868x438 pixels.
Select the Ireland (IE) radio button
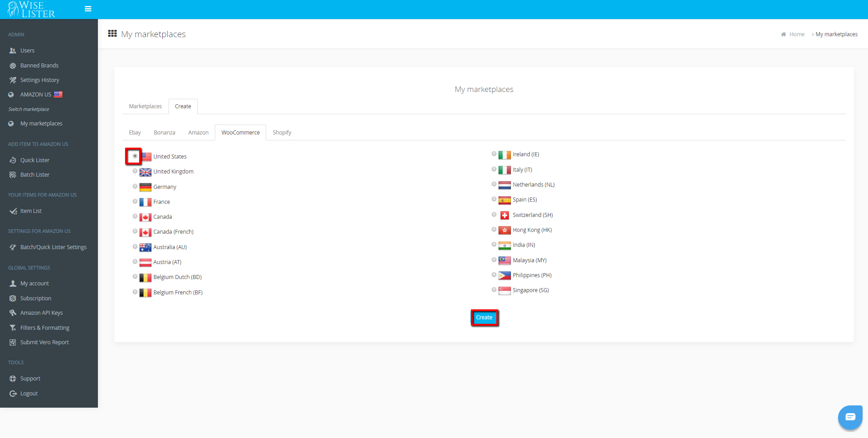click(x=494, y=154)
